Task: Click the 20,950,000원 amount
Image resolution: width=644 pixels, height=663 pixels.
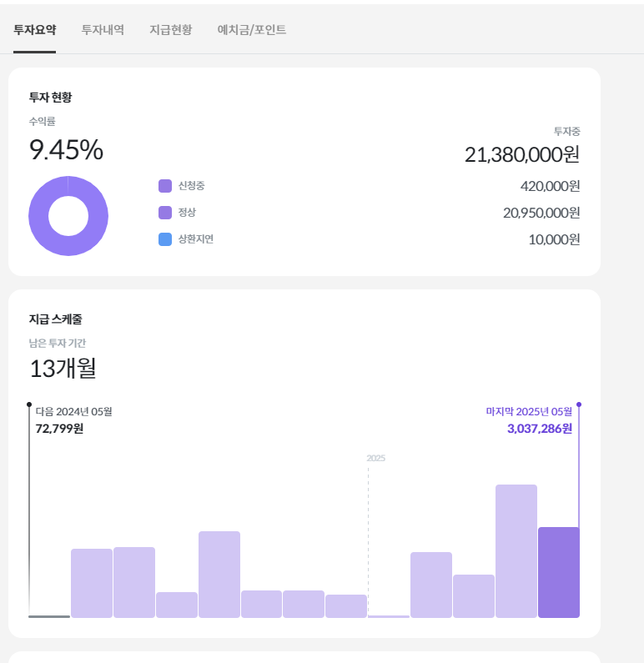Action: [x=541, y=213]
